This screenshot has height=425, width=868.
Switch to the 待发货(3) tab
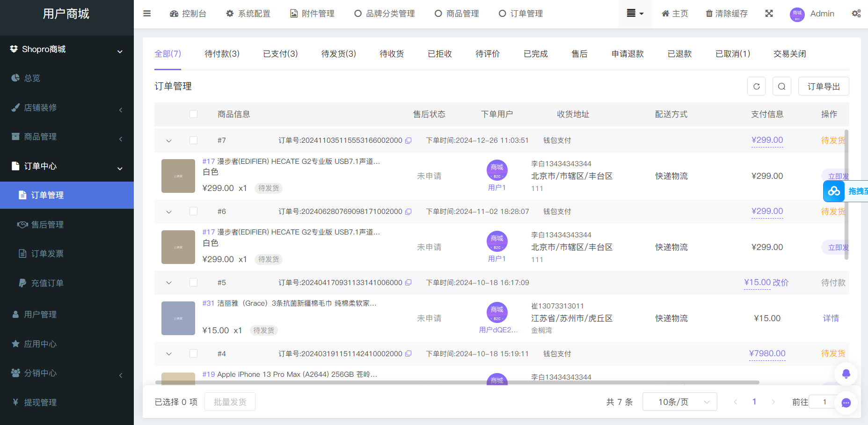point(338,53)
